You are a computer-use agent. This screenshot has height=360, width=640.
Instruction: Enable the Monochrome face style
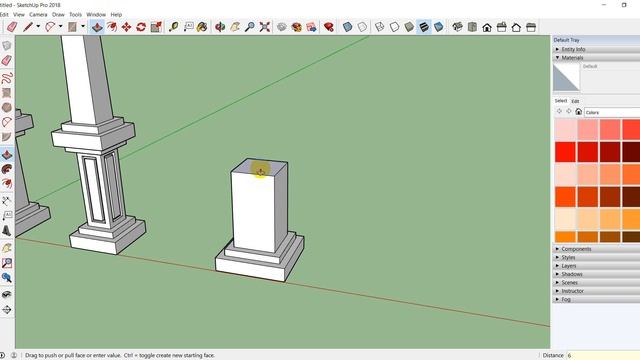439,27
